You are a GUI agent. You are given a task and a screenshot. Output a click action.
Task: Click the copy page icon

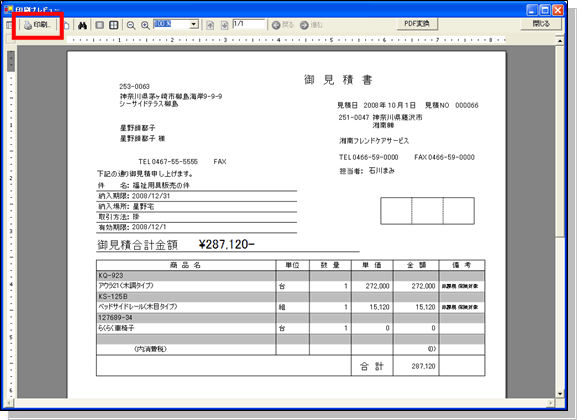pos(66,25)
